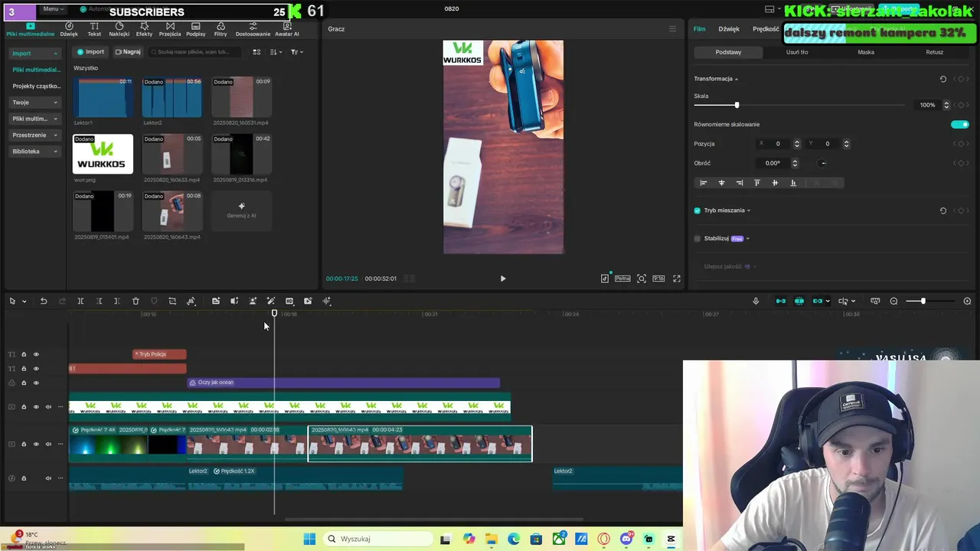Open the Podpisy captions panel
Screen dimensions: 980x551
pos(195,29)
